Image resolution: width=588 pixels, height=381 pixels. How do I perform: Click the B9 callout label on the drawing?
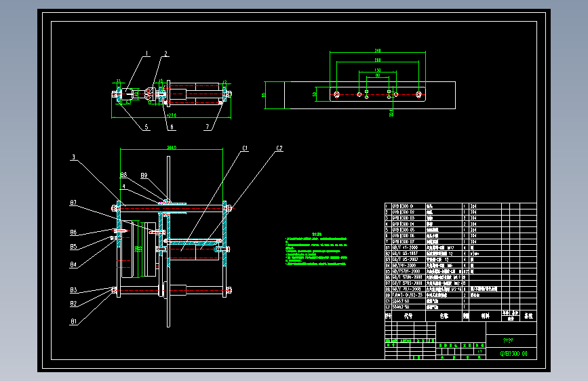(x=144, y=175)
